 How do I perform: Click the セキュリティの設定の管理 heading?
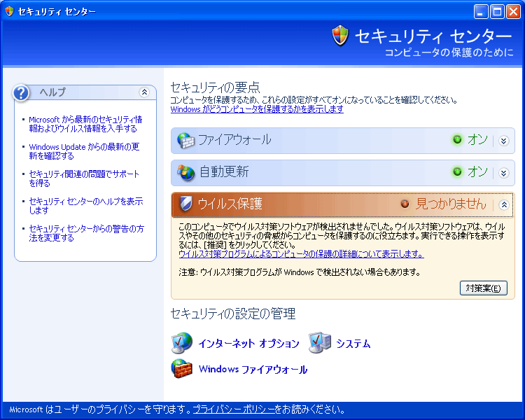[233, 314]
